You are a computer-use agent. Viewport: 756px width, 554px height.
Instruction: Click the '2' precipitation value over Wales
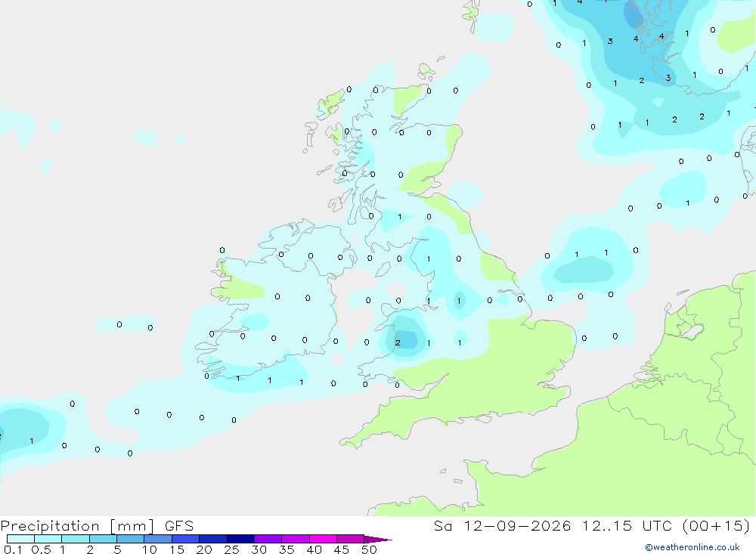point(398,343)
